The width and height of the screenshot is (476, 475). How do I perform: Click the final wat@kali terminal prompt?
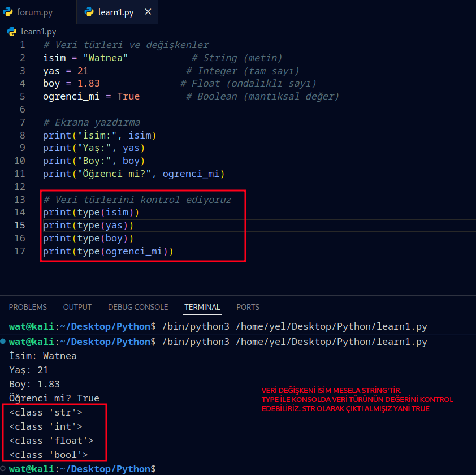(x=83, y=469)
